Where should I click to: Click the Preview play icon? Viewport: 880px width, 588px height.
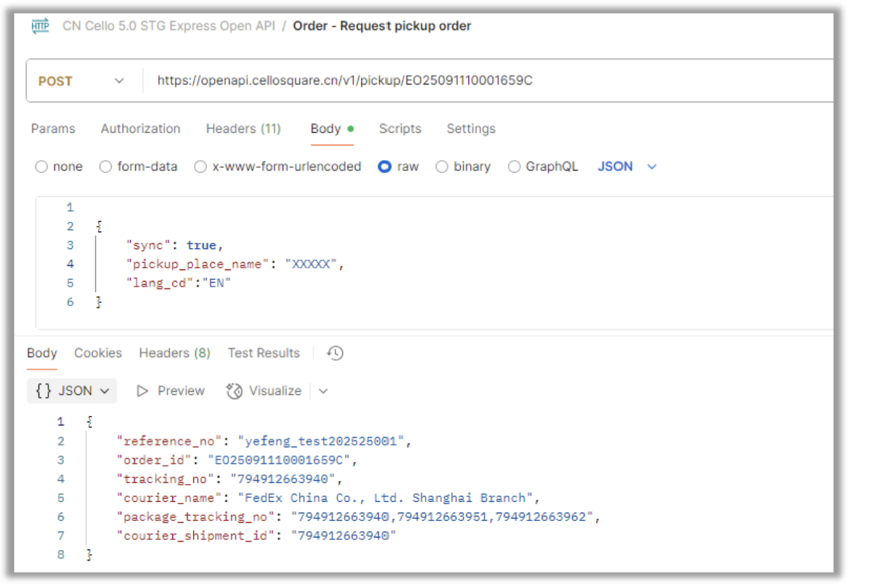[x=143, y=391]
